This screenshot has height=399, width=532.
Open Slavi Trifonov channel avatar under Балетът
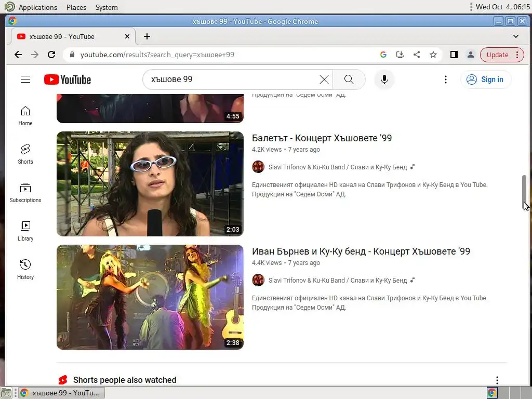pos(258,167)
